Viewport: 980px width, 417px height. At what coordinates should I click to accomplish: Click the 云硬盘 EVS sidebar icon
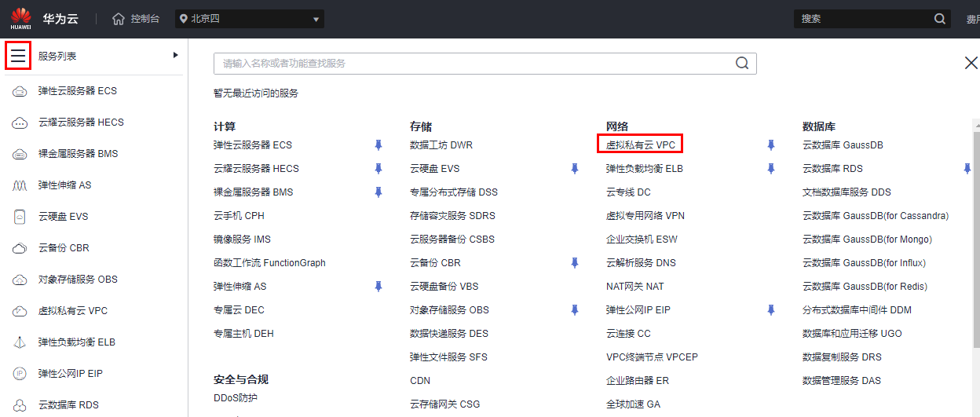click(x=20, y=217)
